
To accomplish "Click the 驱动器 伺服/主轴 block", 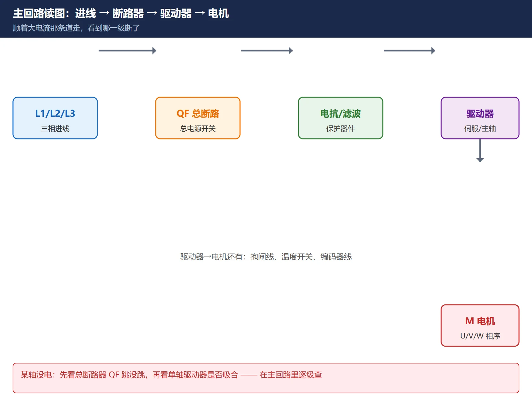I will [480, 118].
